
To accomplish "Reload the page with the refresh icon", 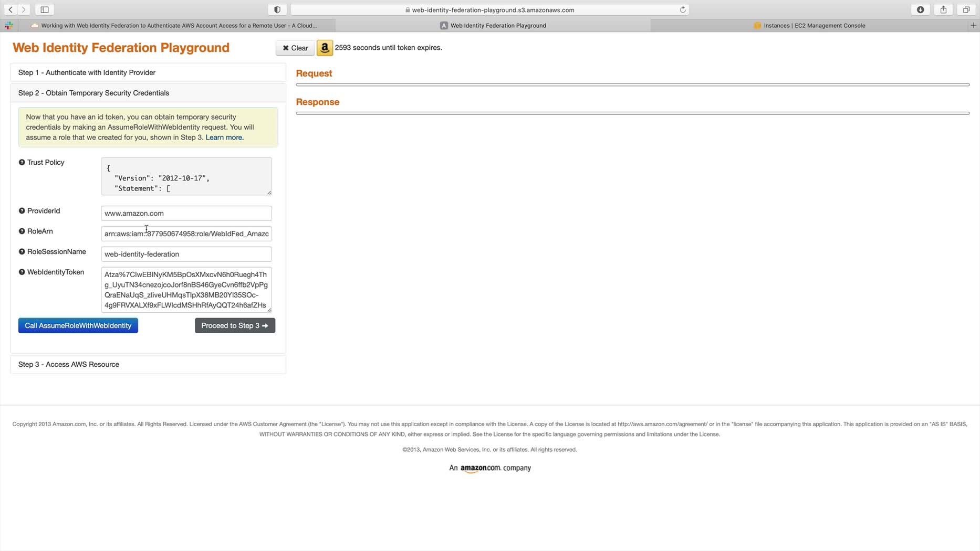I will pyautogui.click(x=683, y=9).
